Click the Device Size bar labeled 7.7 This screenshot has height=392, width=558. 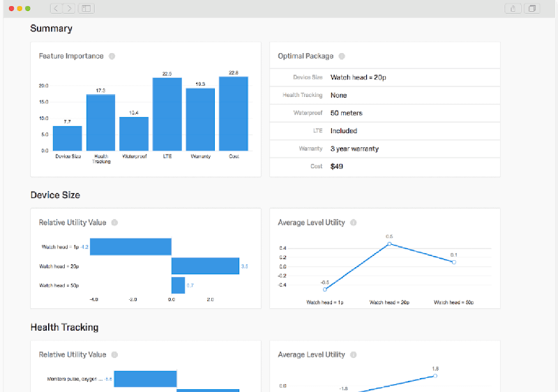[x=67, y=138]
